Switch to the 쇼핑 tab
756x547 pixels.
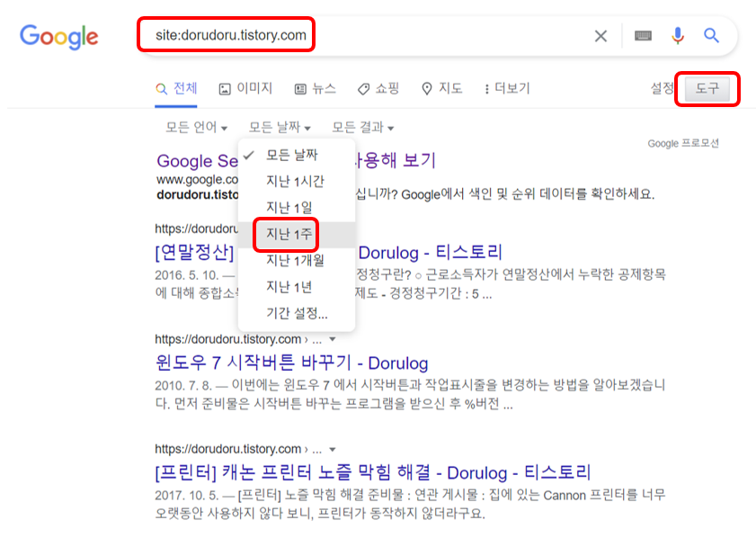click(x=378, y=89)
